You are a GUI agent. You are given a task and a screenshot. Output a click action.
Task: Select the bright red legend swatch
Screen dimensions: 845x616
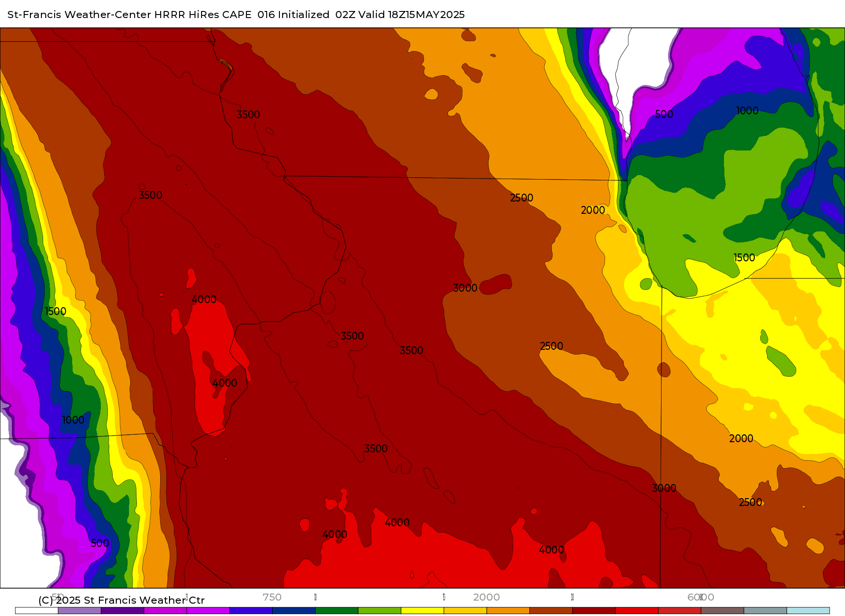coord(637,611)
